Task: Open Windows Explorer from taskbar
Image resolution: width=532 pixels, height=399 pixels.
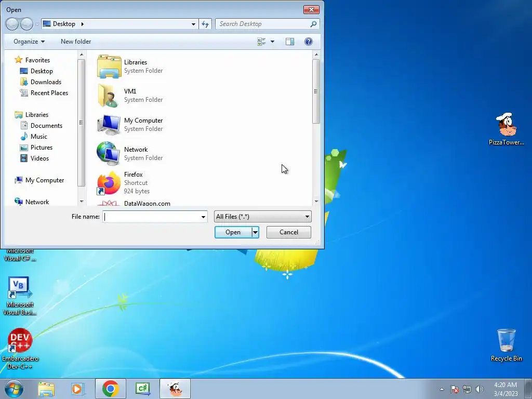Action: [x=46, y=389]
